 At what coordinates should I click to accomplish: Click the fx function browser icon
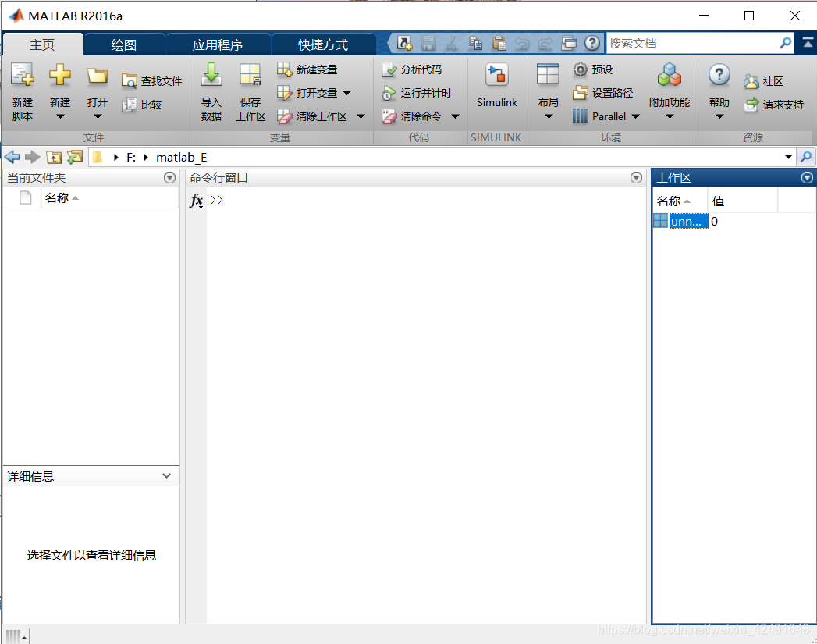[x=196, y=200]
